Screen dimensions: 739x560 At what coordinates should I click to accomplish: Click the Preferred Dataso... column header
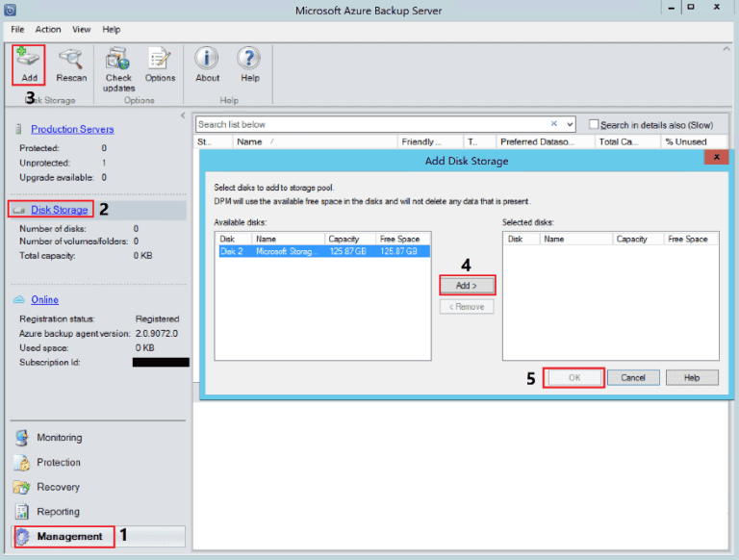coord(546,141)
